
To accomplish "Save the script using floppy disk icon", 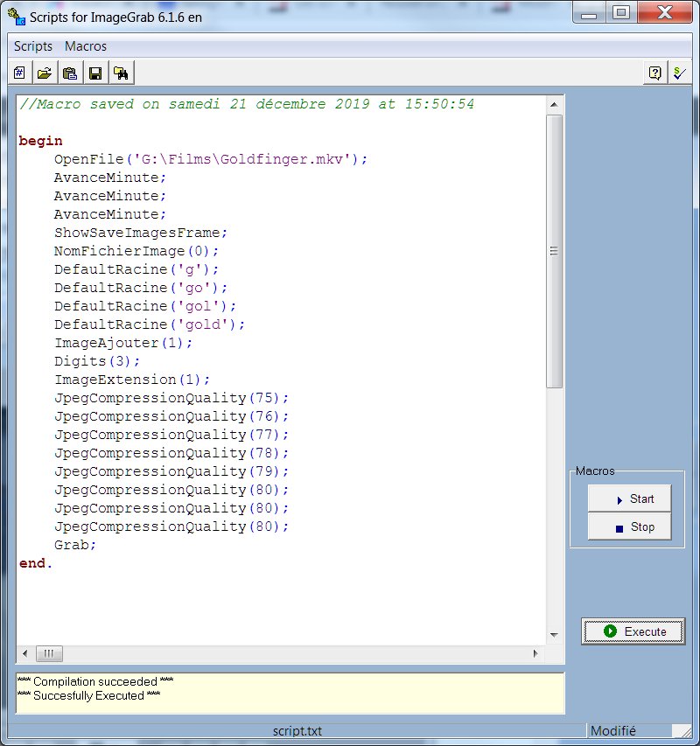I will click(x=95, y=73).
